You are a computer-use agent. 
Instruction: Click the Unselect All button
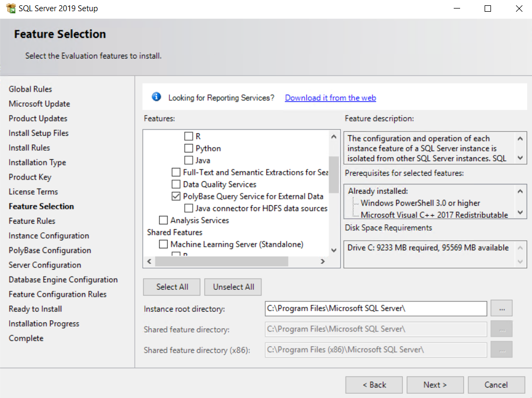233,287
